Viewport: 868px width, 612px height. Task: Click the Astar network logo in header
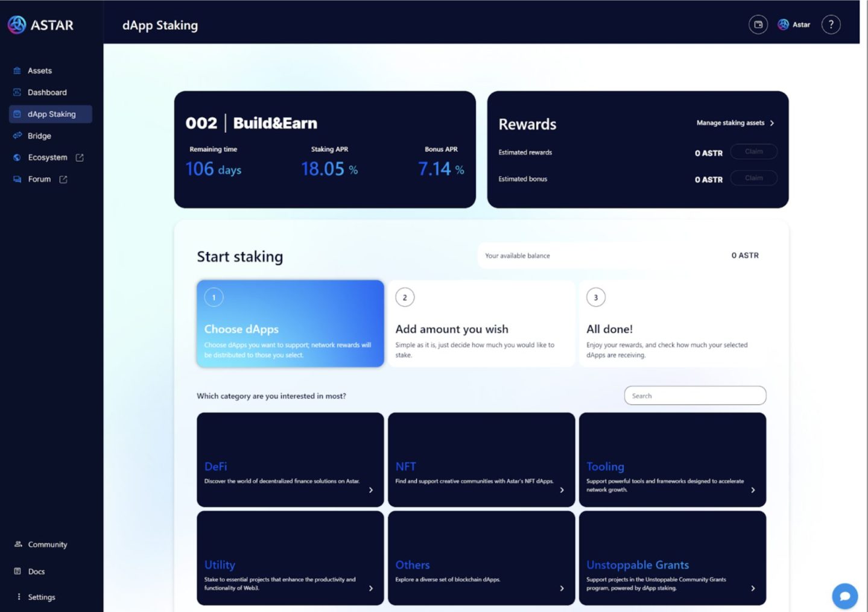783,25
